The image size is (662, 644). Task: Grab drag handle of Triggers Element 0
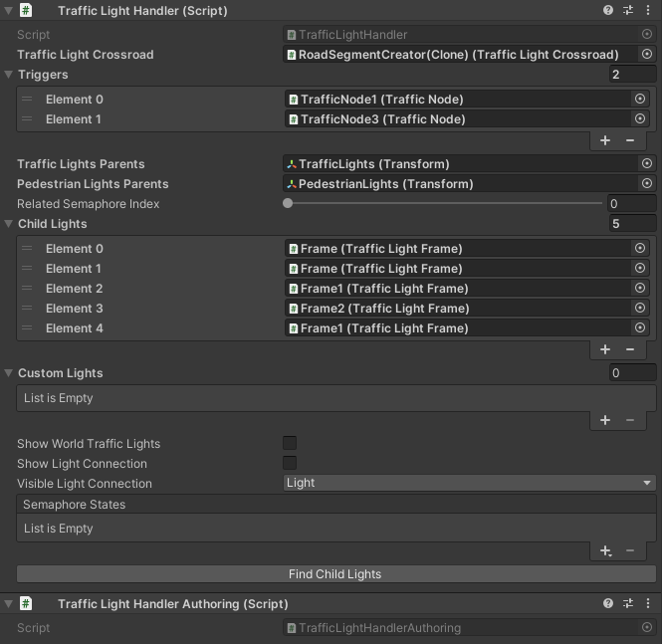pos(27,100)
